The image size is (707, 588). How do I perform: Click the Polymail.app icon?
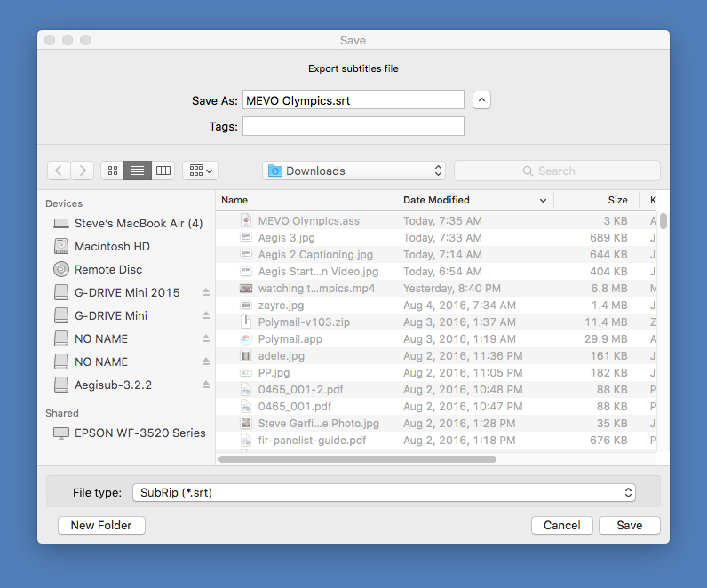point(246,339)
